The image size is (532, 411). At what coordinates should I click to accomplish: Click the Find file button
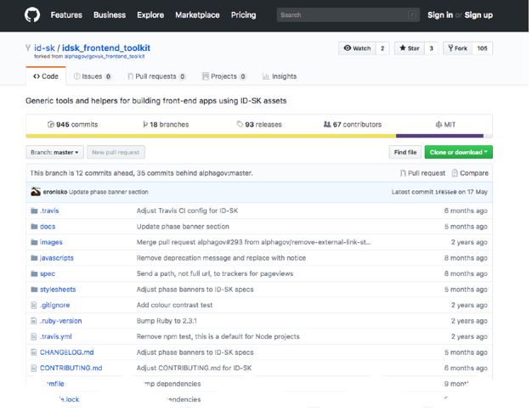pyautogui.click(x=405, y=152)
